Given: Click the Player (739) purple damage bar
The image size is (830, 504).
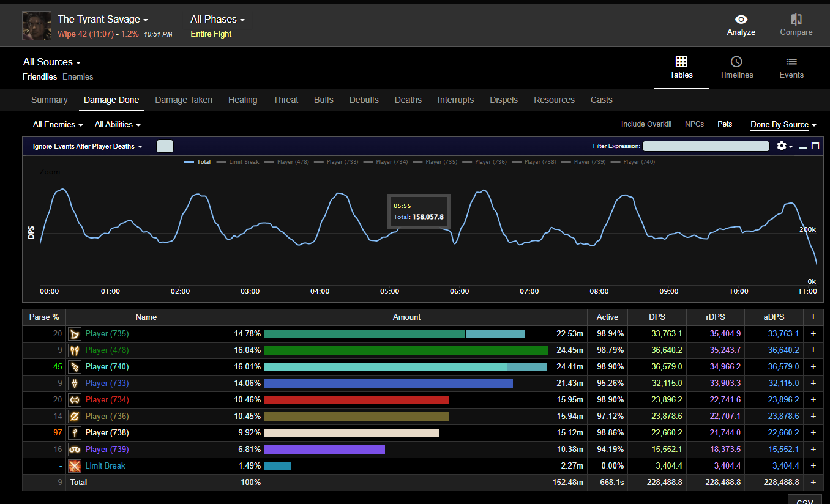Looking at the screenshot, I should [324, 450].
